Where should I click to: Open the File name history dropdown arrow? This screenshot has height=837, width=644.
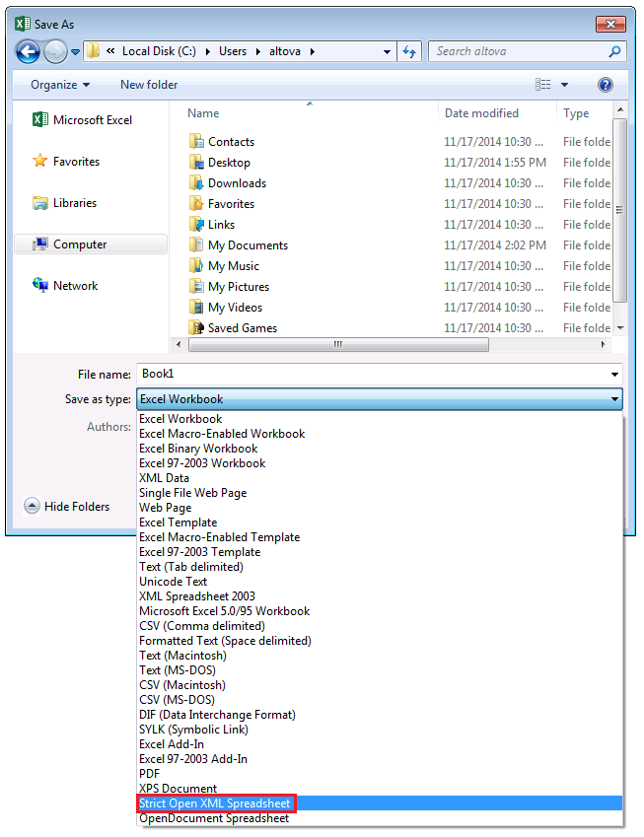[x=615, y=375]
